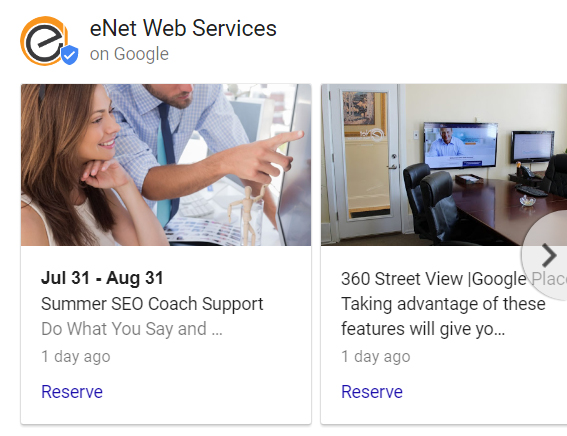Open the Summer SEO Coach post photo

166,165
